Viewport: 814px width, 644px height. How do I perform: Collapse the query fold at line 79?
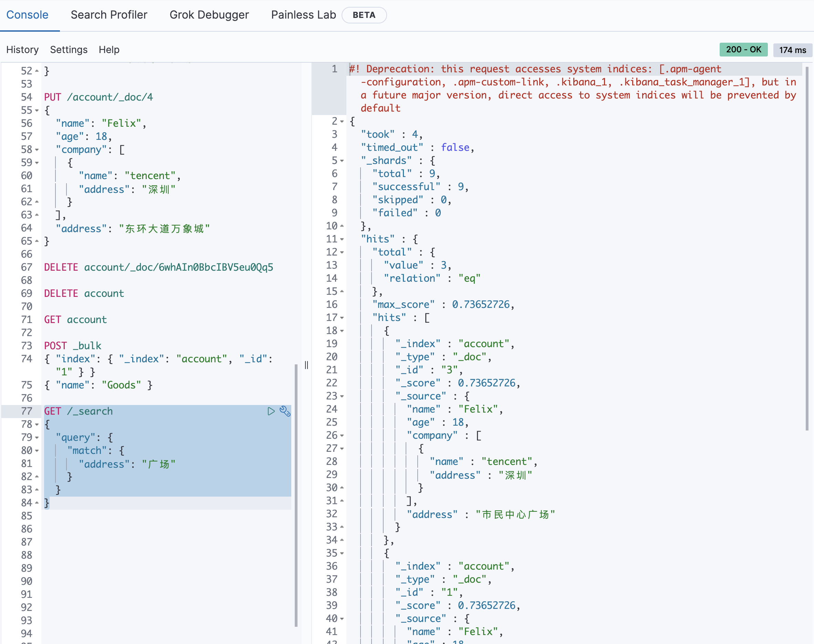coord(37,438)
